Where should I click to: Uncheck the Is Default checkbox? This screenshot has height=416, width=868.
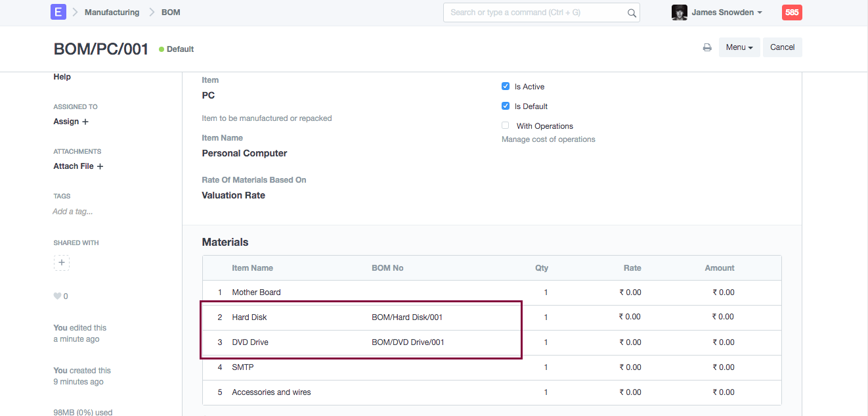coord(506,106)
